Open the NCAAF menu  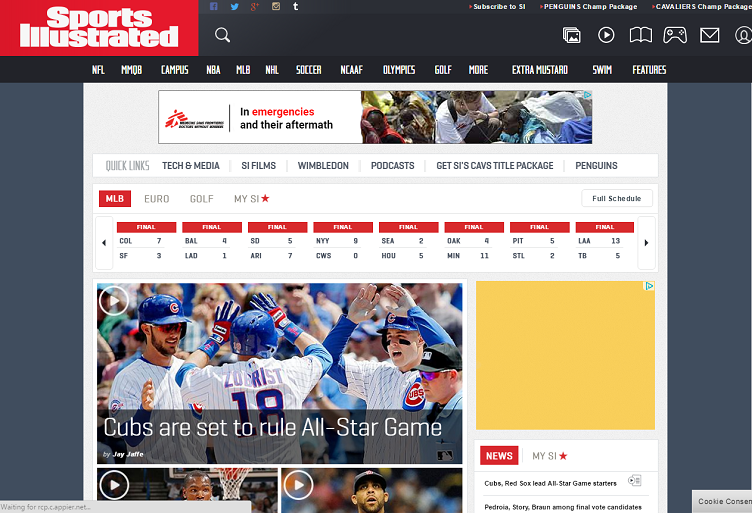(x=352, y=70)
